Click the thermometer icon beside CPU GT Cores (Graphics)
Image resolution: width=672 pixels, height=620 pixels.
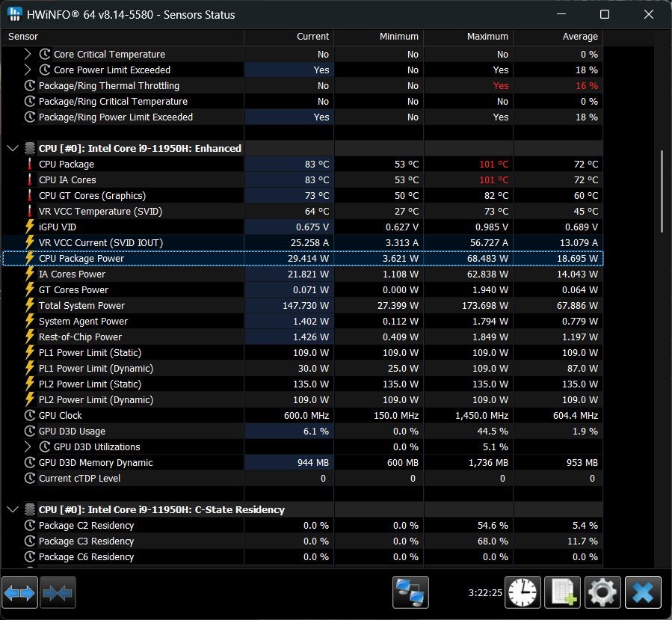(30, 195)
